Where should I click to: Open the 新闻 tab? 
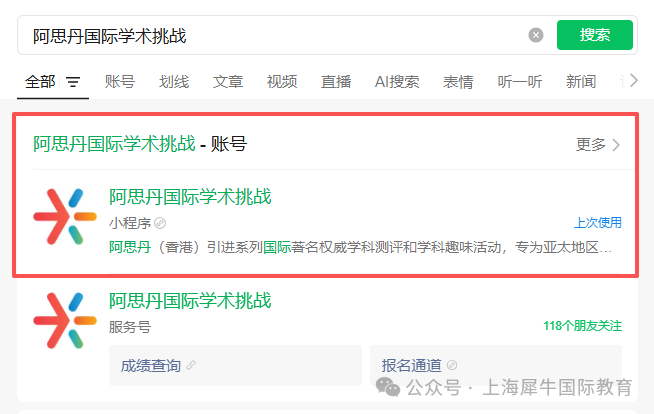point(581,82)
